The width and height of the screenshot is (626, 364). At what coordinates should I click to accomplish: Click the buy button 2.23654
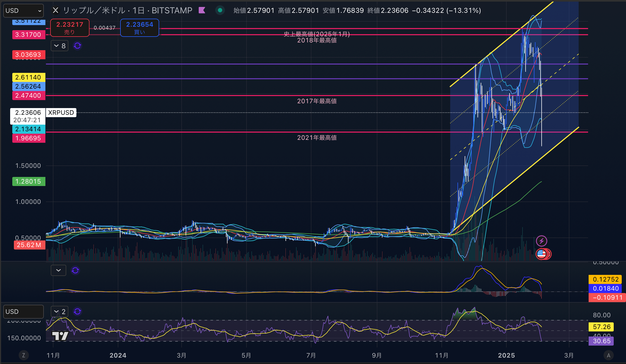click(140, 28)
